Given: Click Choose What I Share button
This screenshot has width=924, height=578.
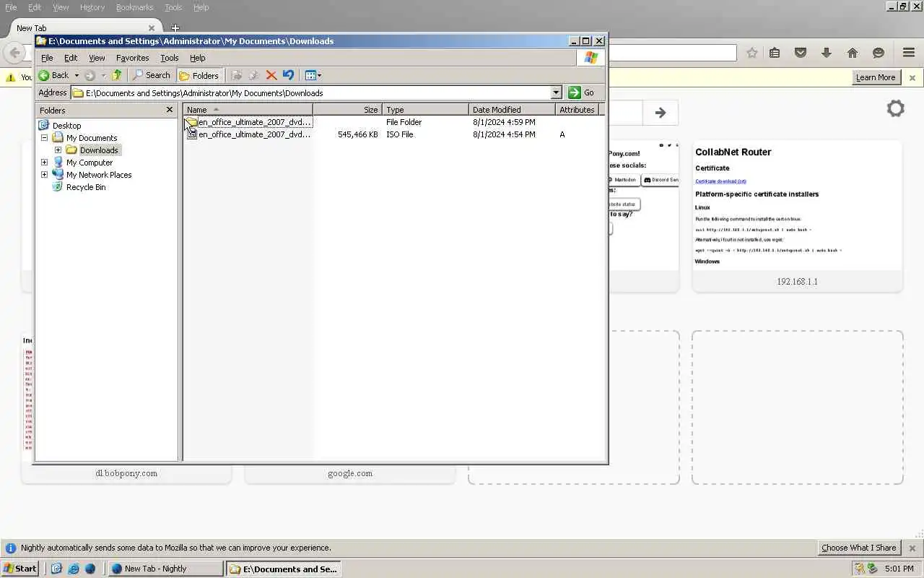Looking at the screenshot, I should pyautogui.click(x=858, y=548).
